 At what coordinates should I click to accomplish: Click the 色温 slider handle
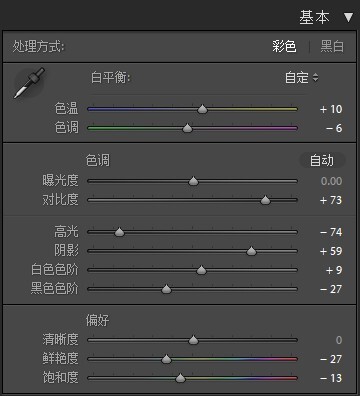pos(202,109)
